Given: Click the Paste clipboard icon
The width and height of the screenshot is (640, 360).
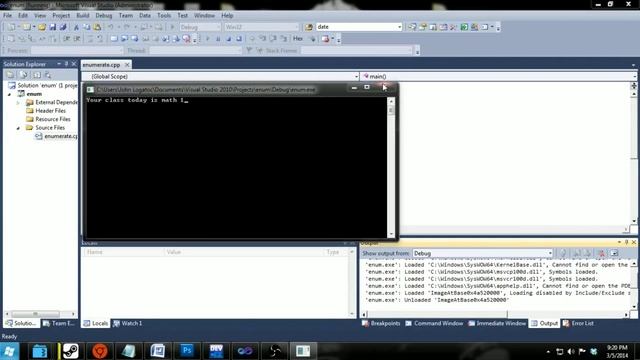Looking at the screenshot, I should pyautogui.click(x=97, y=27).
